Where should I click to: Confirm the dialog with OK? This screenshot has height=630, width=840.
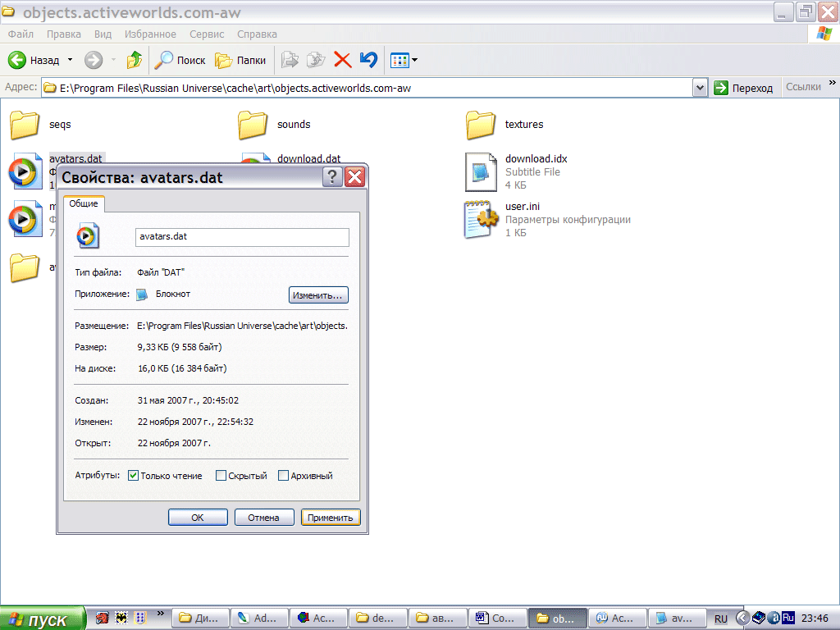click(198, 518)
